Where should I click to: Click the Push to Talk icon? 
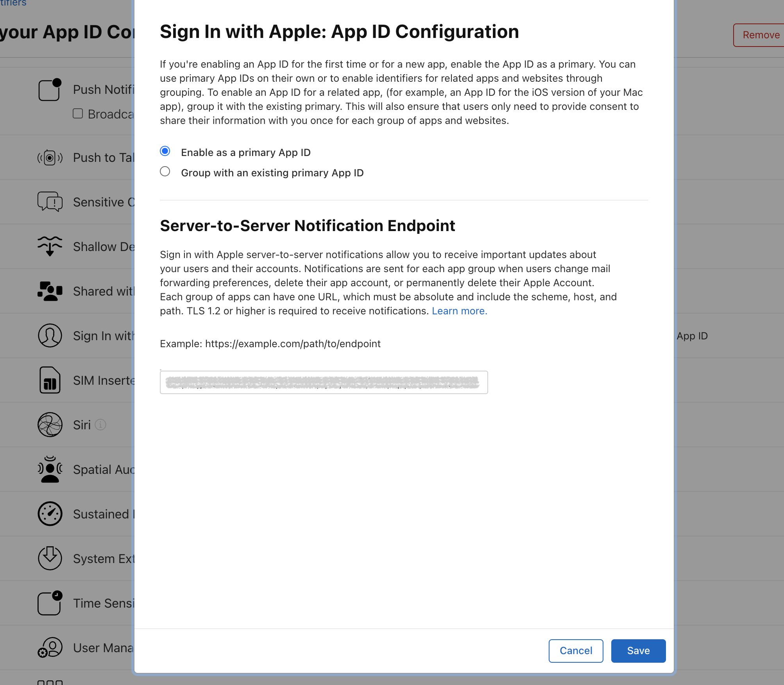[50, 158]
